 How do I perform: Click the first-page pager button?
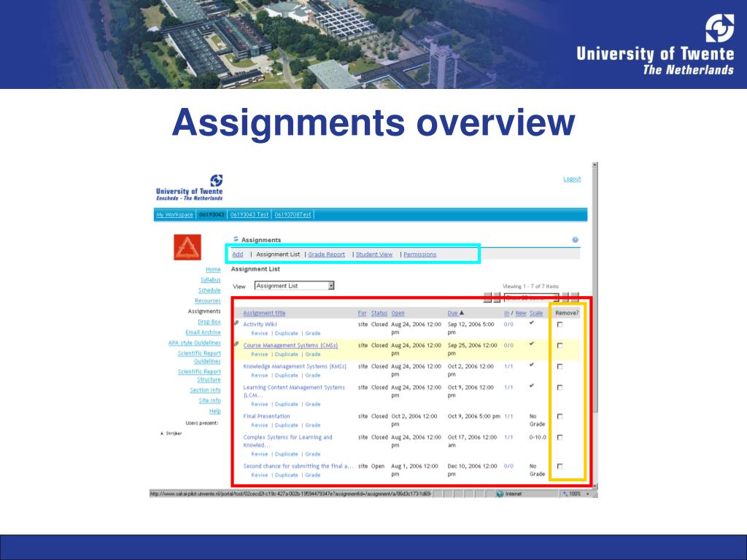tap(487, 297)
